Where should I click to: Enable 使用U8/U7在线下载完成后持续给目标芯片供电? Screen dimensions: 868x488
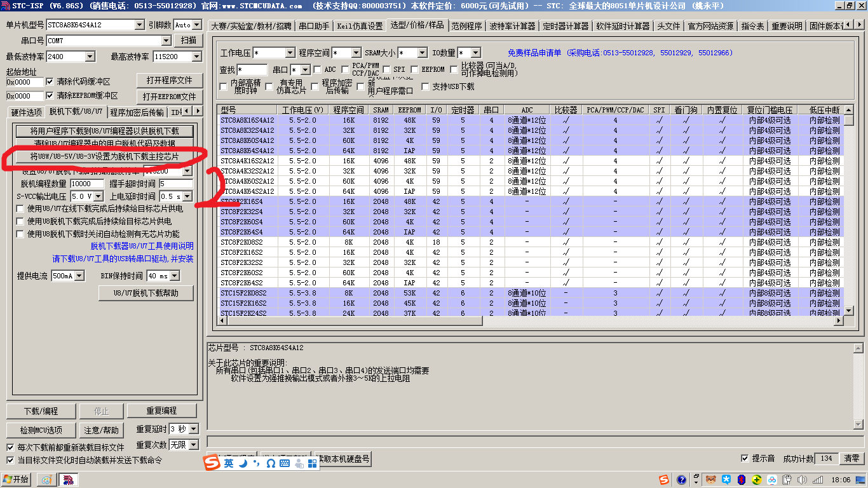coord(20,209)
